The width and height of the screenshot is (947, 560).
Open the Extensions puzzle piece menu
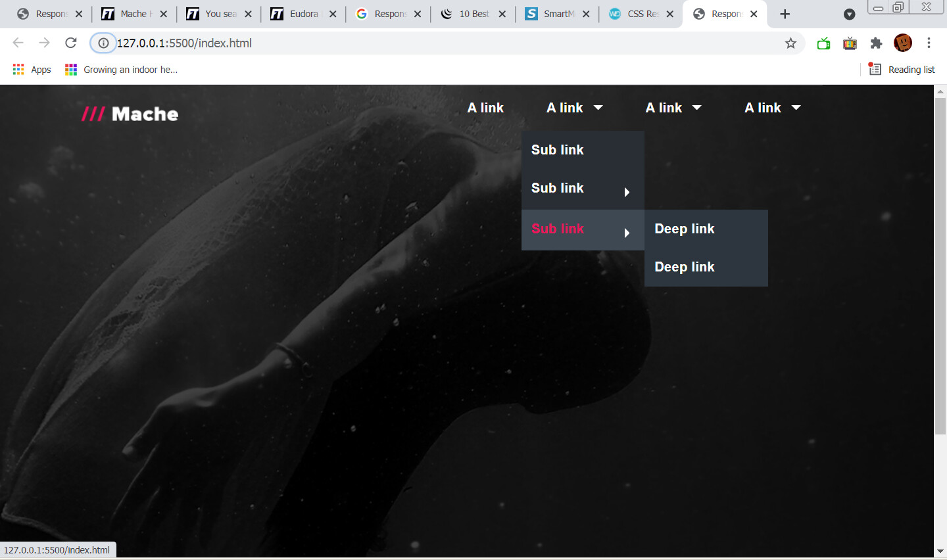876,43
